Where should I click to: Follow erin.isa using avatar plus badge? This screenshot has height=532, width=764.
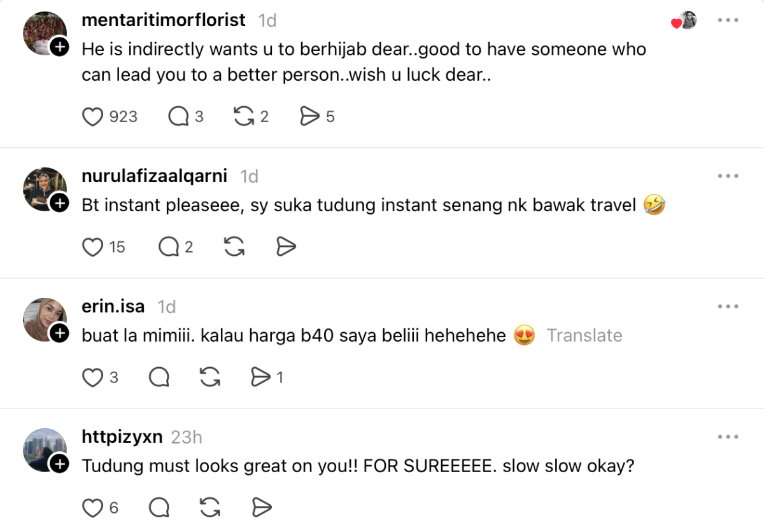click(x=59, y=333)
